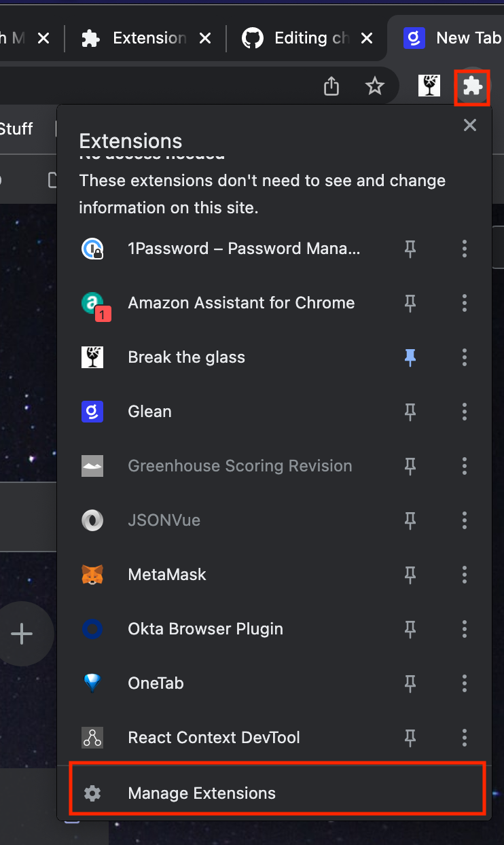Viewport: 504px width, 845px height.
Task: Open the OneTab extension
Action: [x=156, y=683]
